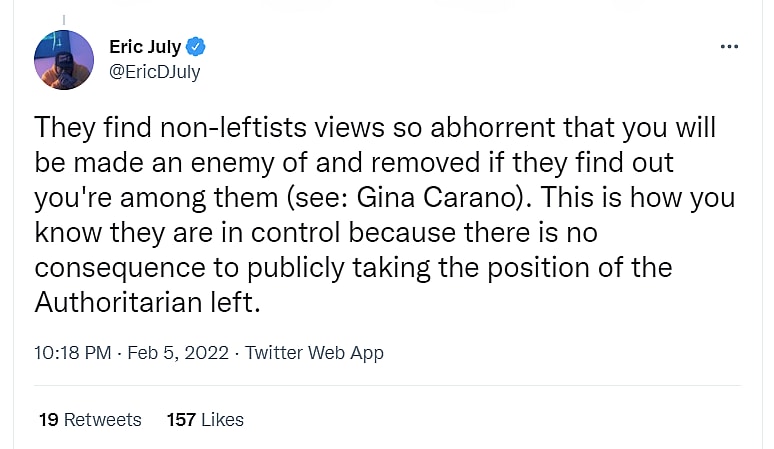This screenshot has height=449, width=774.
Task: Click the retweet count number 19
Action: tap(48, 419)
